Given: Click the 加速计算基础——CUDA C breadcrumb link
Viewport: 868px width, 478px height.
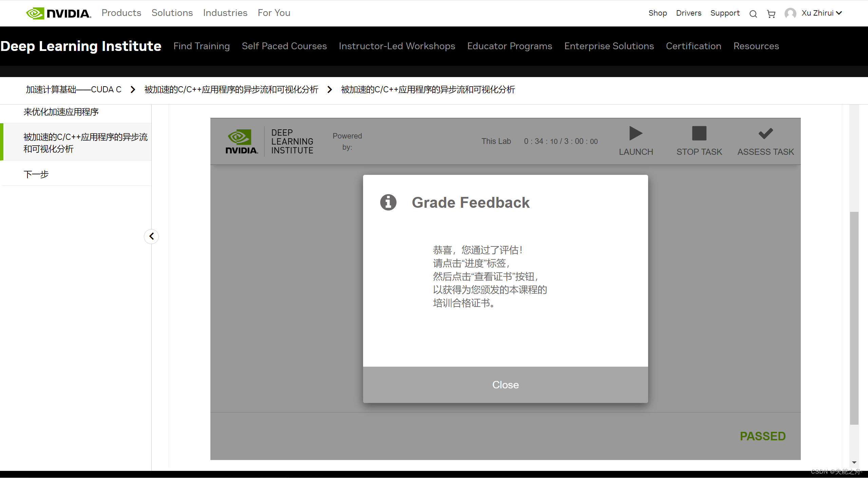Looking at the screenshot, I should 74,90.
